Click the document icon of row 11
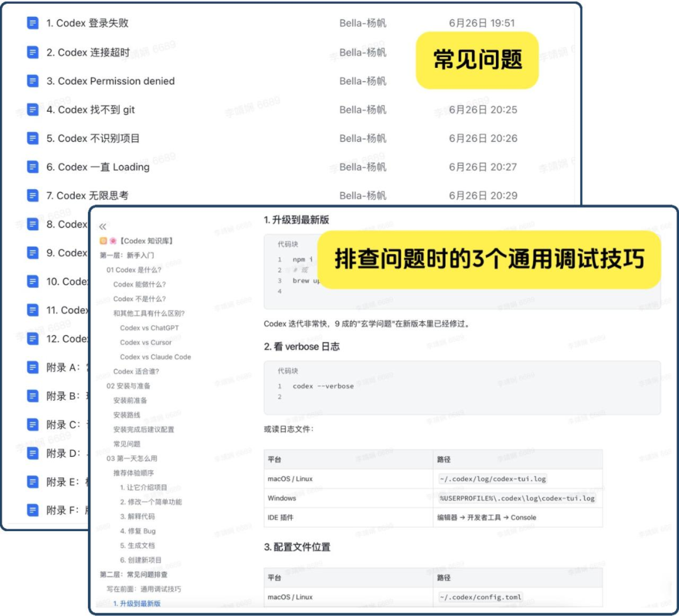The image size is (679, 616). tap(33, 310)
